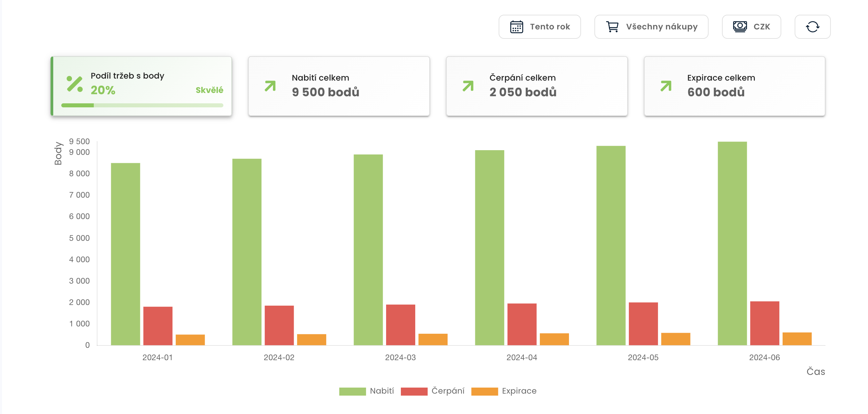Toggle Nabití series in chart legend
The height and width of the screenshot is (414, 868).
point(366,391)
